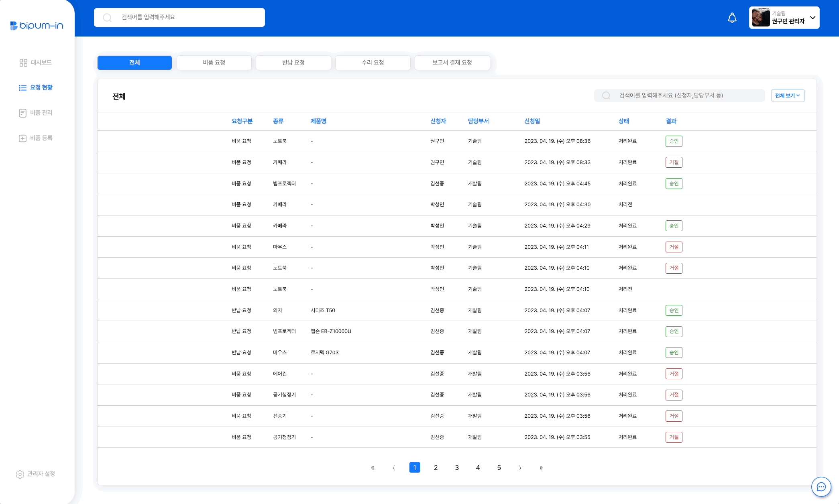Click the 관리자 설정 gear icon
This screenshot has height=504, width=839.
point(20,474)
